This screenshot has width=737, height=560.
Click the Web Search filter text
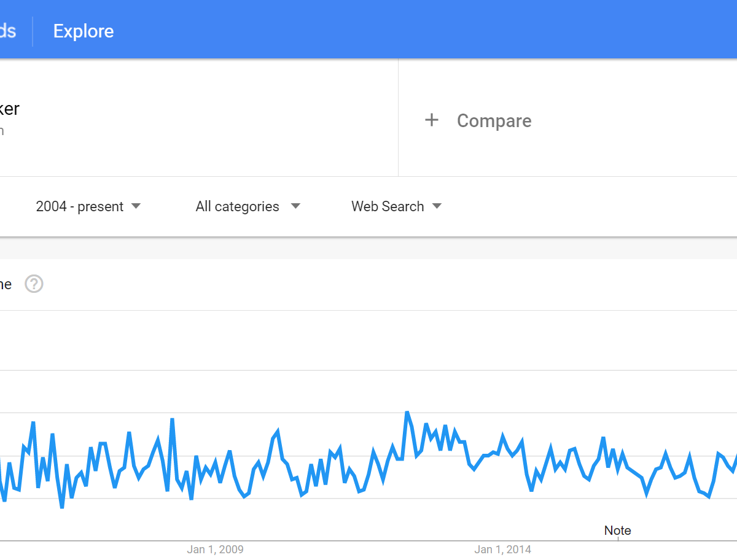tap(388, 206)
